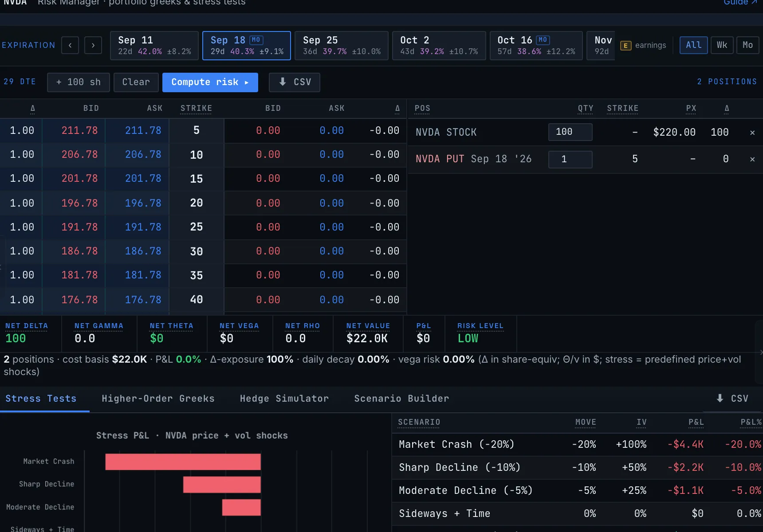Switch to the Higher-Order Greeks tab
This screenshot has height=532, width=763.
pos(158,399)
